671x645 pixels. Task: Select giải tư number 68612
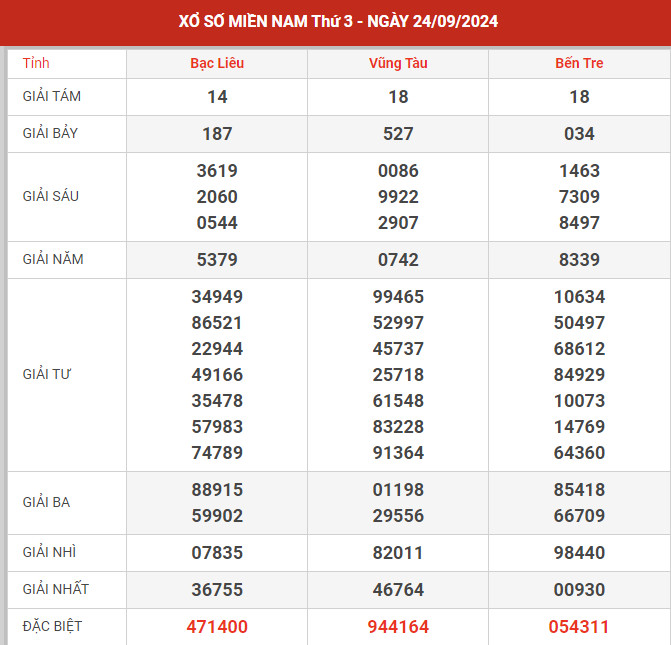click(579, 348)
